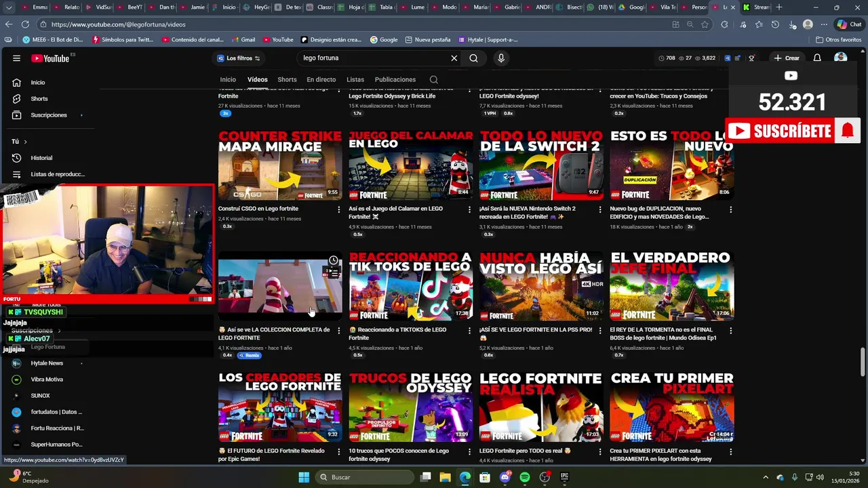Screen dimensions: 868x488
Task: Switch to the channel Inicio tab
Action: point(228,79)
